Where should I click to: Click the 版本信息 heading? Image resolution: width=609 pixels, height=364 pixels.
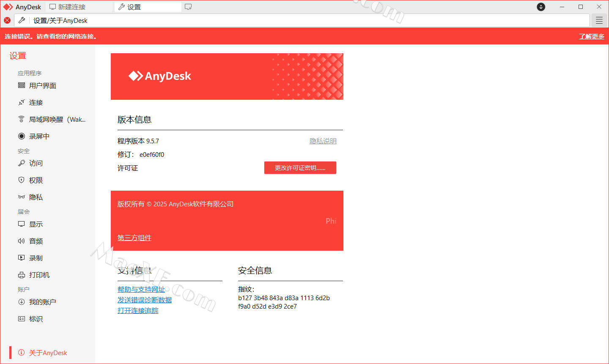coord(134,120)
